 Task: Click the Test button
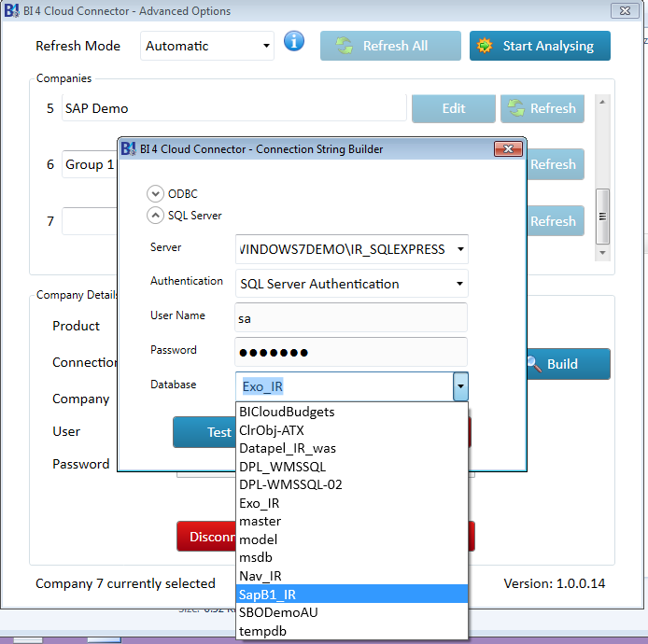point(204,432)
